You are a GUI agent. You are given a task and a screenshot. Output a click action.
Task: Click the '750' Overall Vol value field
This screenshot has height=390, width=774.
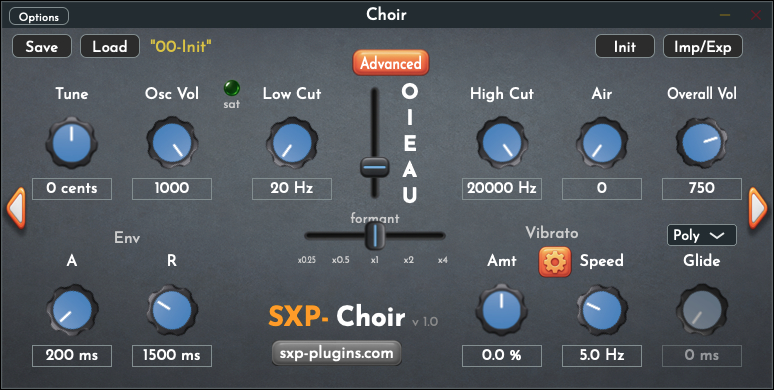701,189
